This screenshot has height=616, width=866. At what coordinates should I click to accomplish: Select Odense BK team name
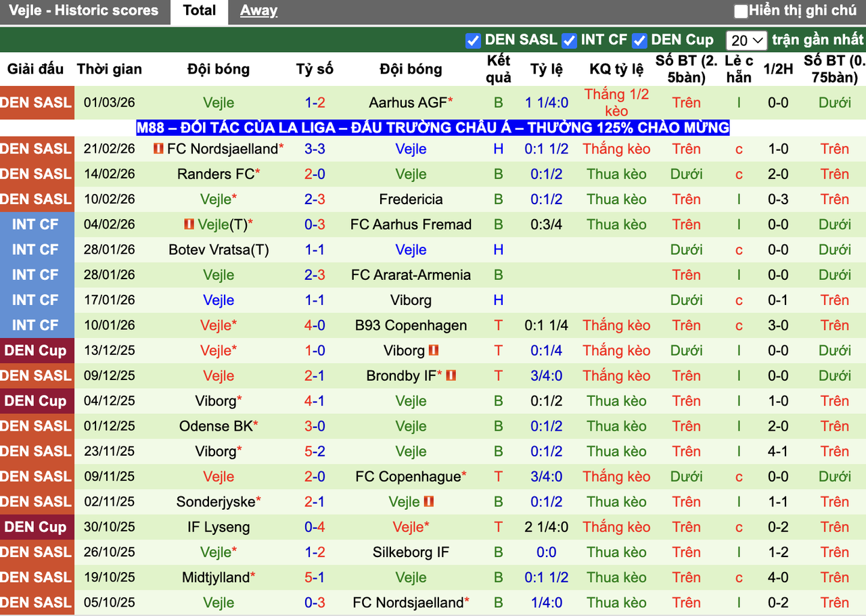click(x=216, y=426)
